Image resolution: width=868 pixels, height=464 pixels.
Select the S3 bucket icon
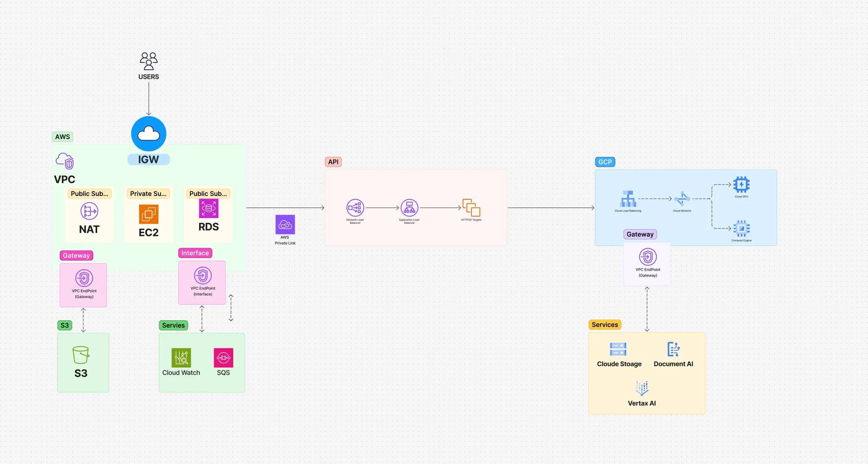[81, 355]
